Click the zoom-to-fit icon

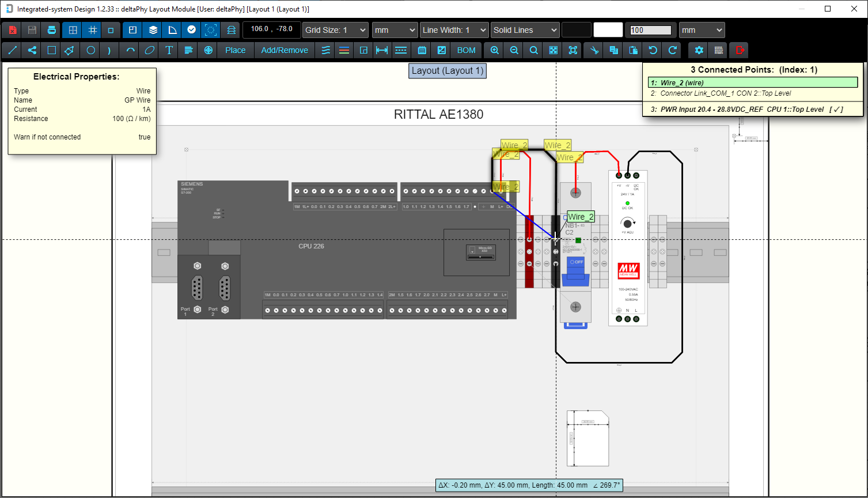pyautogui.click(x=552, y=50)
